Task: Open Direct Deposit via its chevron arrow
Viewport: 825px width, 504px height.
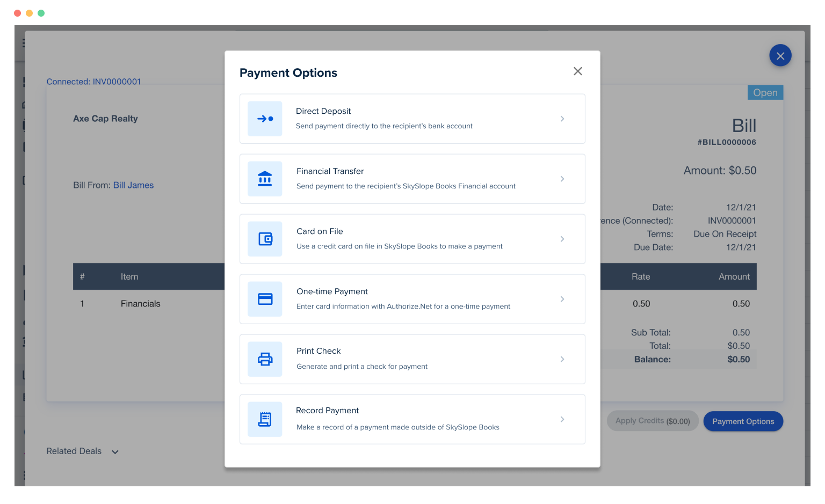Action: [562, 119]
